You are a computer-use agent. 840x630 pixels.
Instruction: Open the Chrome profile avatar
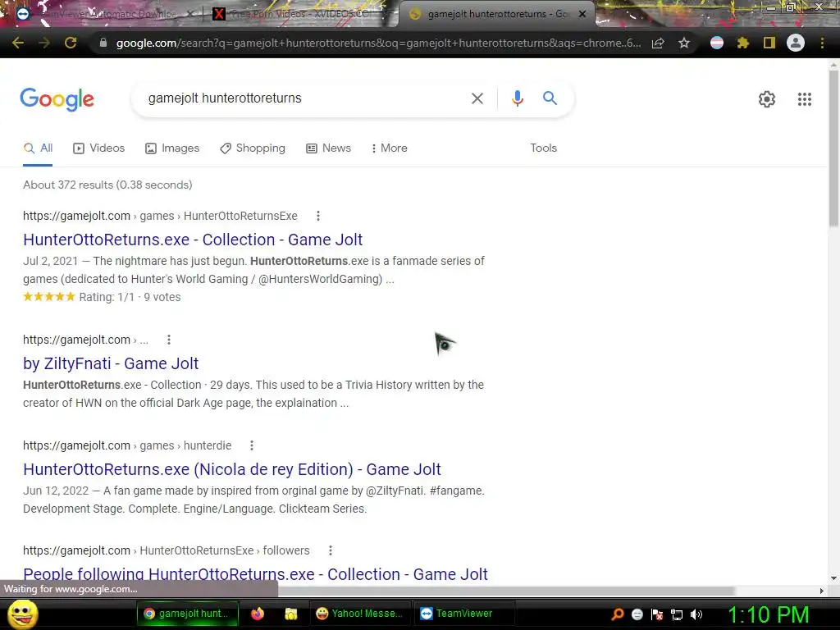796,43
